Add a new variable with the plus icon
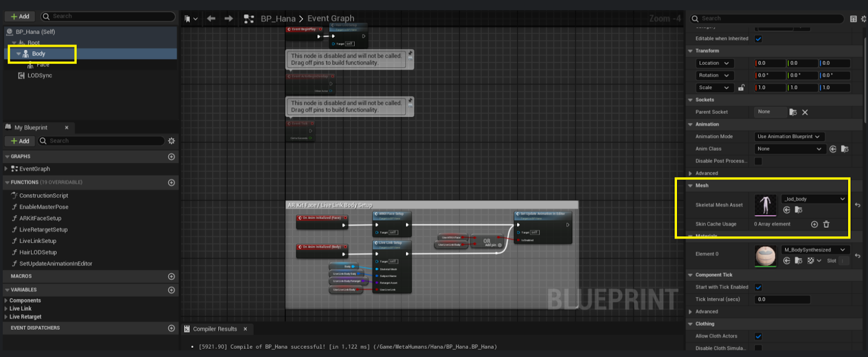Screen dimensions: 868x357 click(171, 290)
